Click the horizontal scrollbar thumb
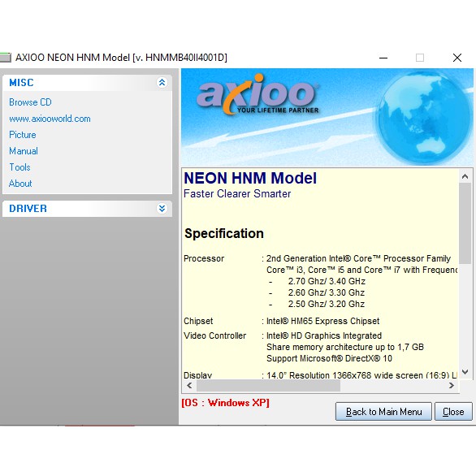Viewport: 476px width, 476px height. (x=268, y=386)
